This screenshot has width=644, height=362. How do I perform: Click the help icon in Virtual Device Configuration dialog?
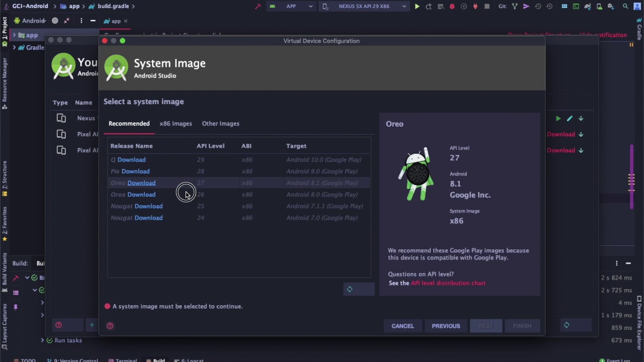110,326
